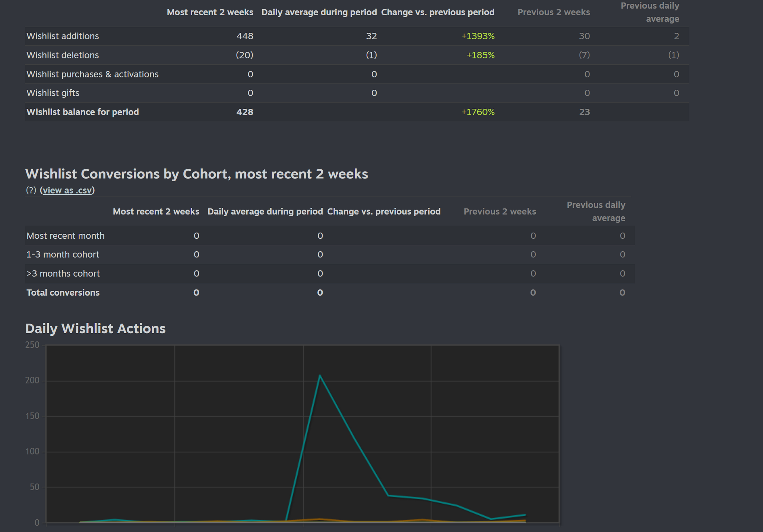The height and width of the screenshot is (532, 763).
Task: Select Wishlist balance for period row label
Action: [x=83, y=112]
